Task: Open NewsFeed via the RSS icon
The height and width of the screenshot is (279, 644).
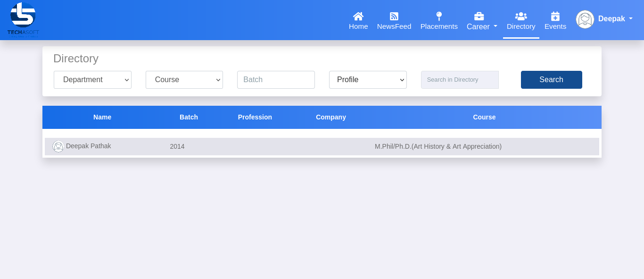Action: pyautogui.click(x=394, y=16)
